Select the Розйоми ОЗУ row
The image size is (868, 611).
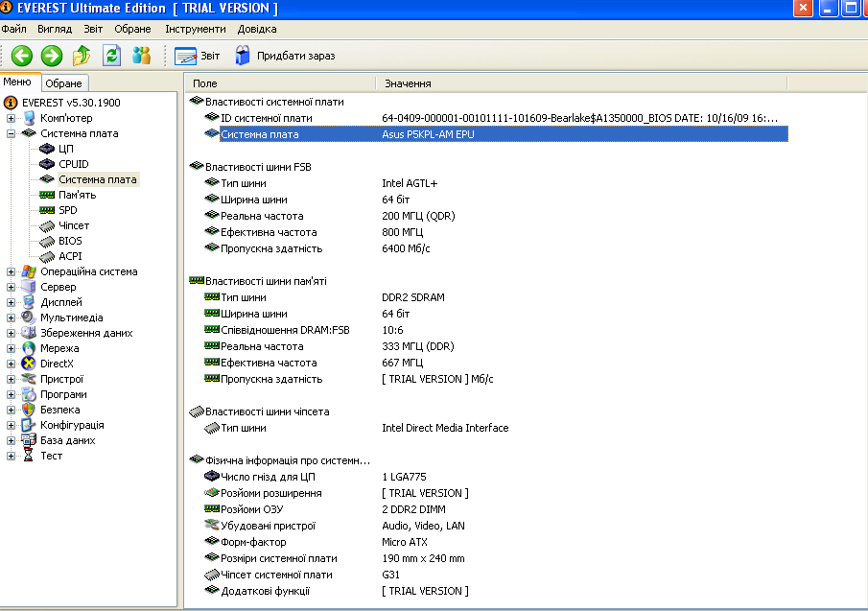pyautogui.click(x=496, y=509)
